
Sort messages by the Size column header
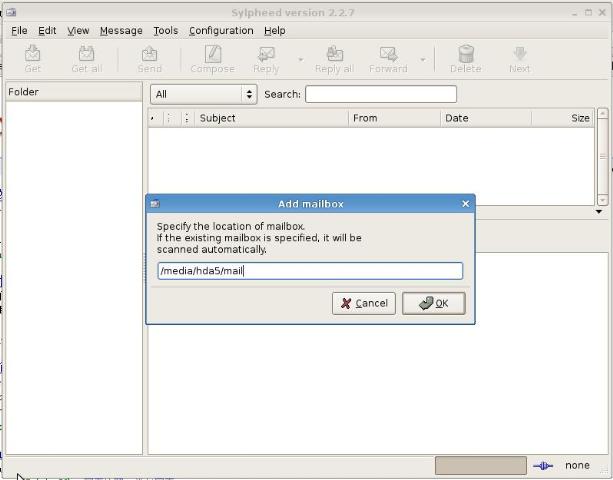(x=563, y=118)
